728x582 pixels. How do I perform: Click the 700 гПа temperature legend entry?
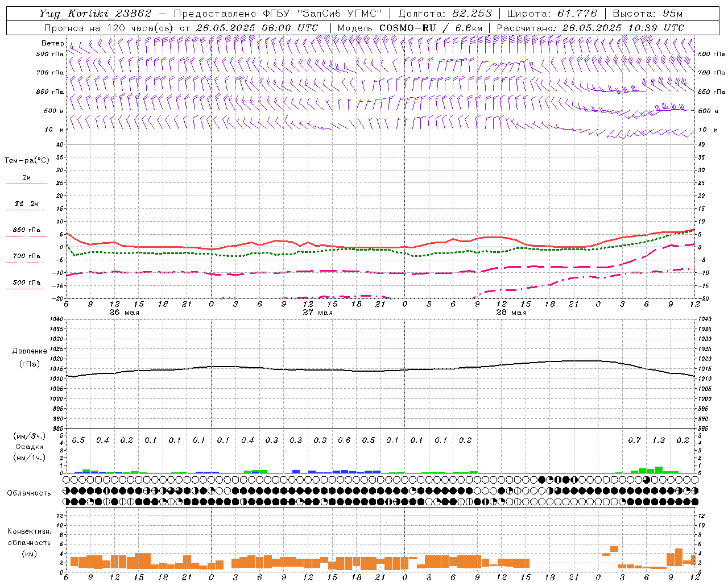[x=27, y=256]
